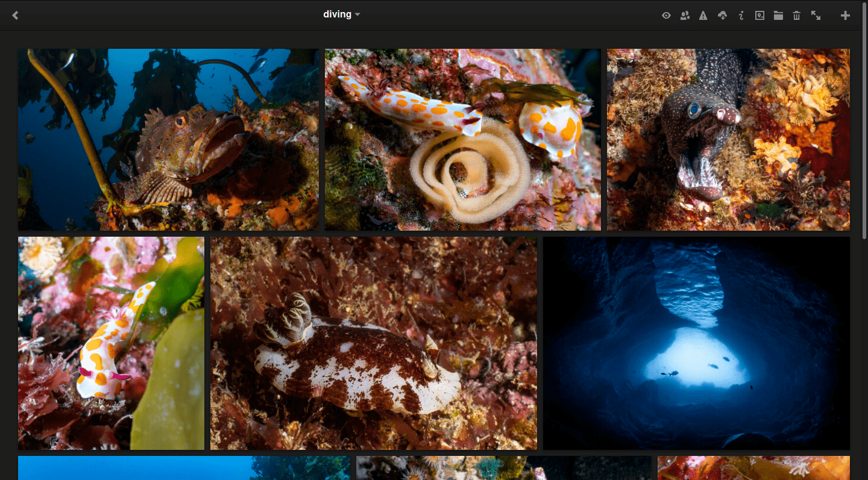Image resolution: width=868 pixels, height=480 pixels.
Task: Delete the album with the trash icon
Action: [x=796, y=16]
